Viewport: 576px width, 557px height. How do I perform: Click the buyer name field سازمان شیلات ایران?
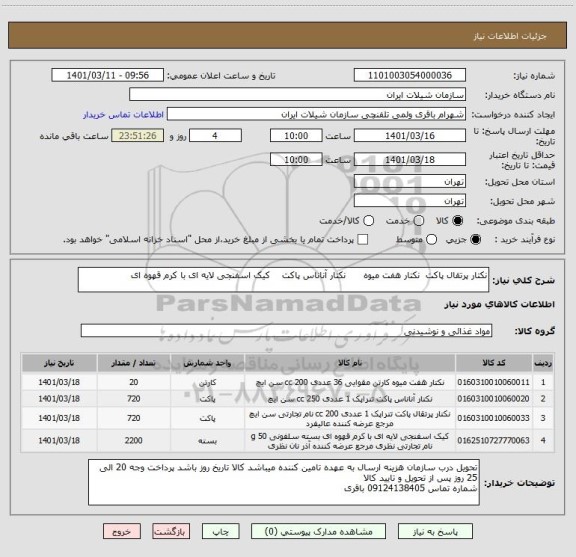coord(298,95)
